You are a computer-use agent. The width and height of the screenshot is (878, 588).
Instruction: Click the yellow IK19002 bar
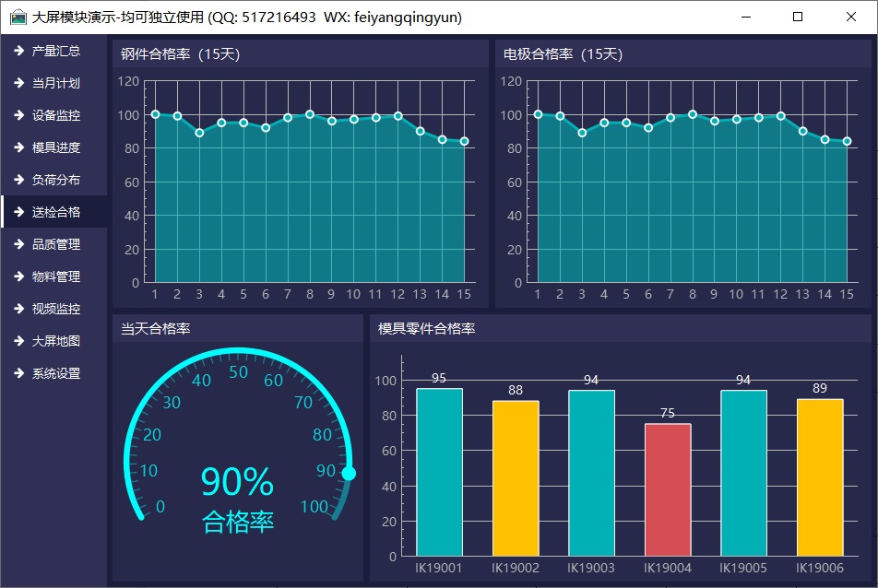[516, 478]
